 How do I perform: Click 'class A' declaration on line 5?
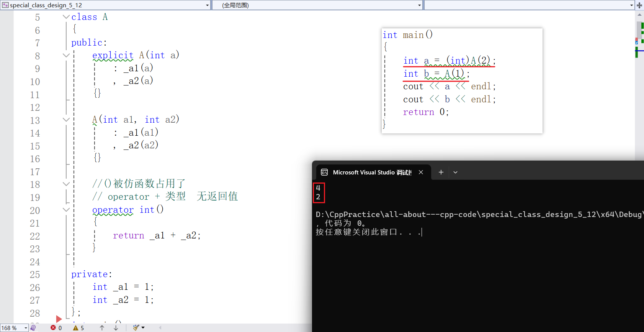pyautogui.click(x=90, y=17)
